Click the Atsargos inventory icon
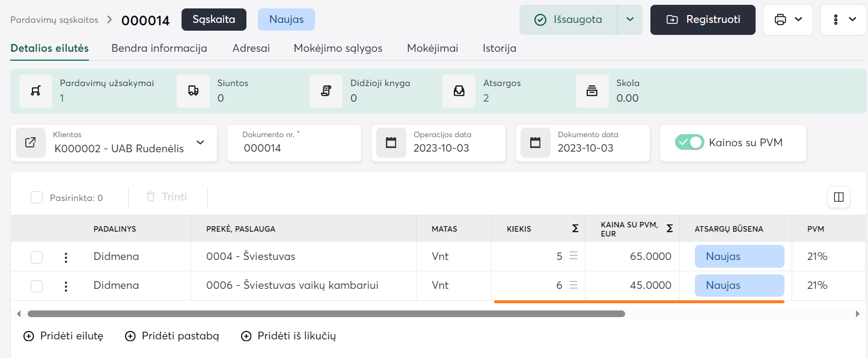Screen dimensions: 868x358 point(459,91)
